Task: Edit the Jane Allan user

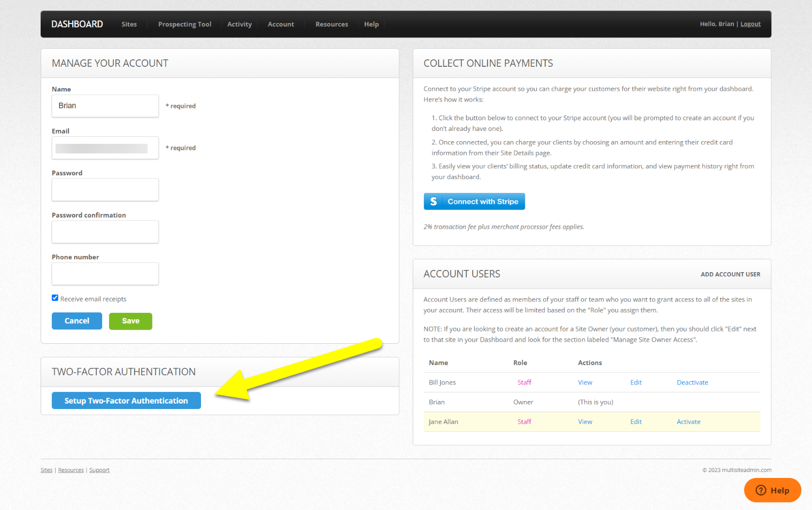Action: tap(636, 422)
